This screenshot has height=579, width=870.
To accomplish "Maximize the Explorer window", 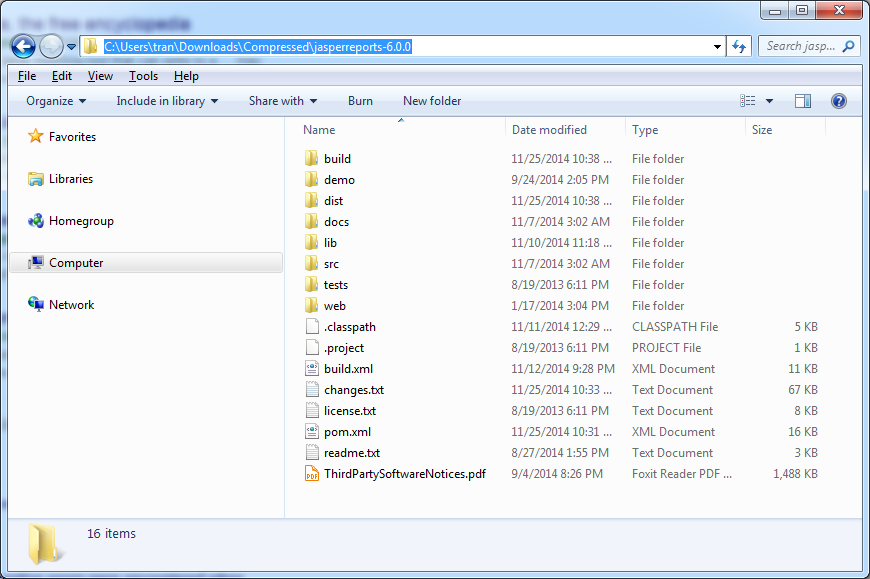I will tap(802, 11).
